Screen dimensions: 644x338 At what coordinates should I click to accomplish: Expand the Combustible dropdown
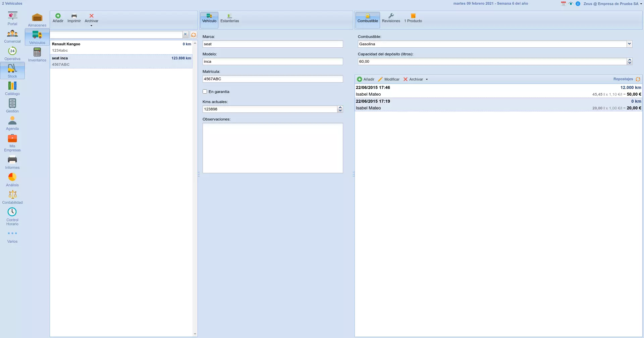coord(629,44)
